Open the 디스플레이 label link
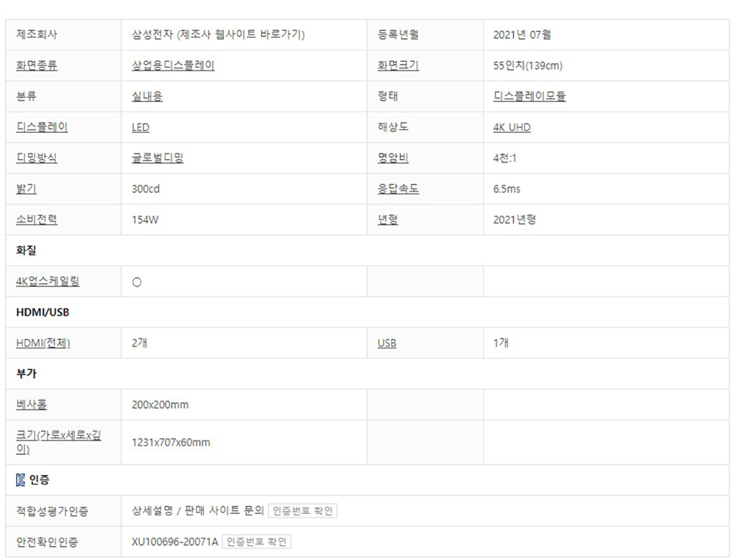Viewport: 734px width, 560px height. point(42,127)
